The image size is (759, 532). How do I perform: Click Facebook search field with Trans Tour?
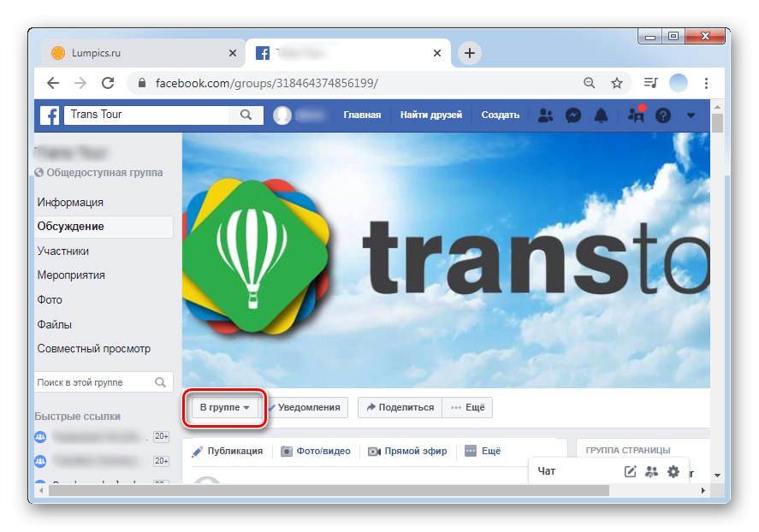tap(148, 115)
